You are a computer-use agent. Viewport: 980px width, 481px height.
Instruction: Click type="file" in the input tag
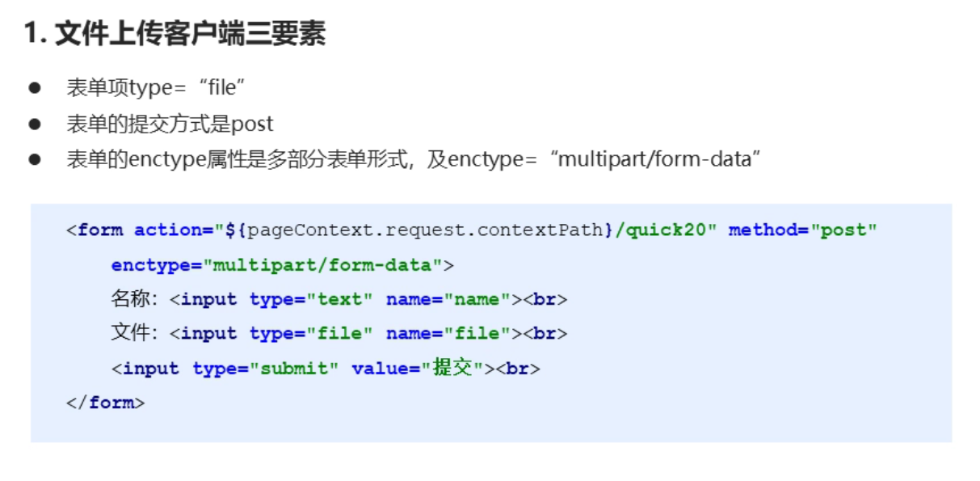pos(311,334)
